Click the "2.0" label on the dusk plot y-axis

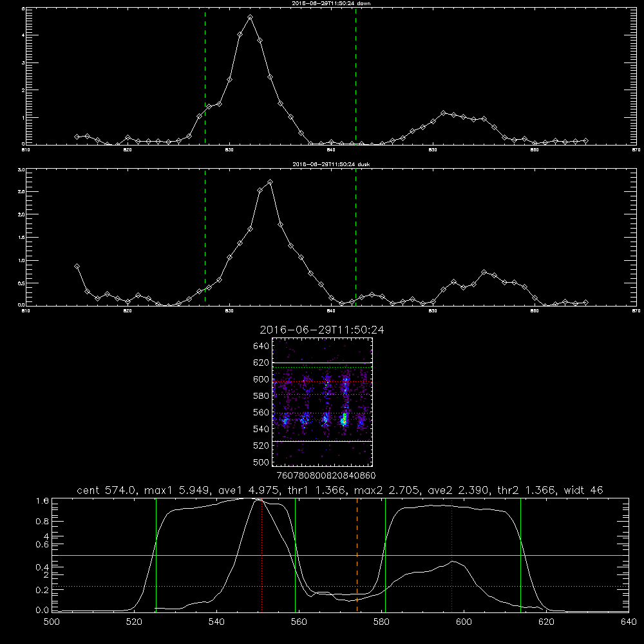tap(21, 214)
